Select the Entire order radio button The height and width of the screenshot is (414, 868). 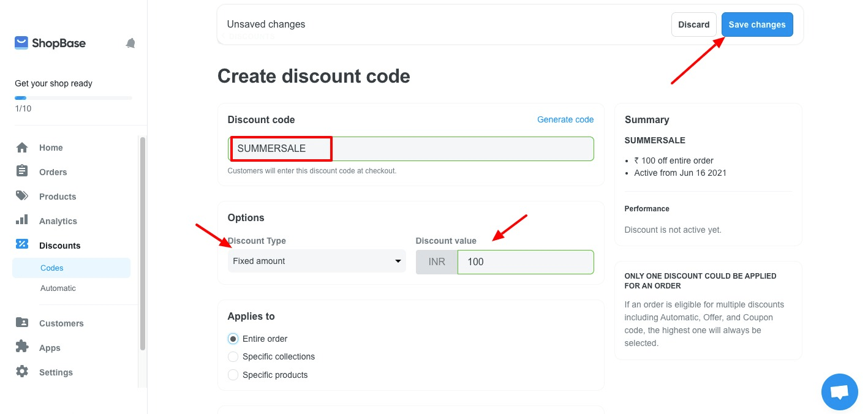point(233,339)
